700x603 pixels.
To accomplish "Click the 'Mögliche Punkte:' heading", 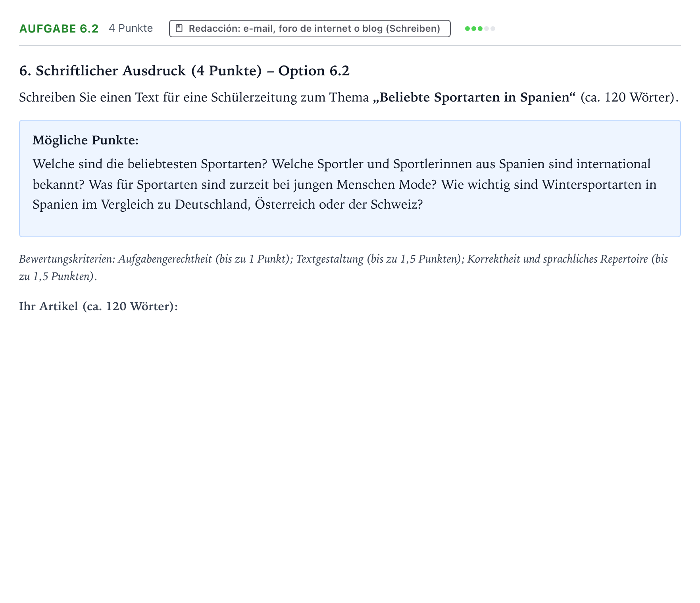I will tap(86, 140).
